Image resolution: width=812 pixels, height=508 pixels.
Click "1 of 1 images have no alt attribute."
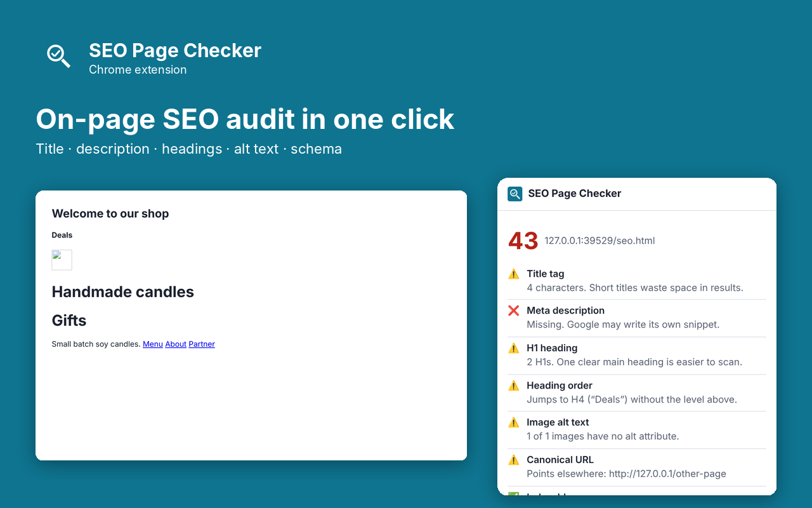[603, 436]
